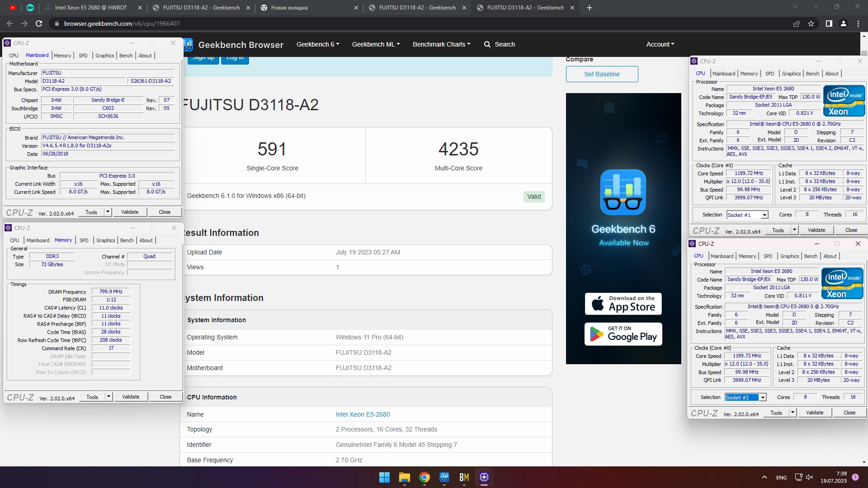Open Graphics tab in Socket #1 CPU-Z window

(x=791, y=74)
